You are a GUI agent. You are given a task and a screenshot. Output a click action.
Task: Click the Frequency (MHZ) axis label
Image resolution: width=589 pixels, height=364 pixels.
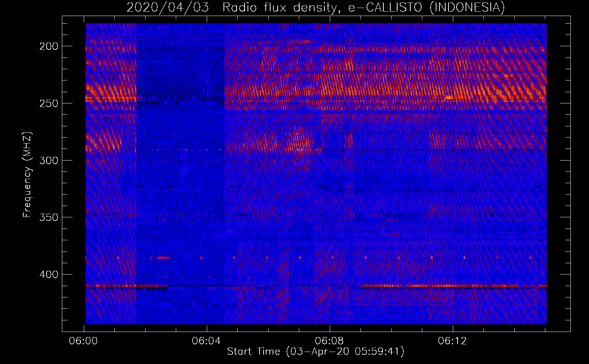point(27,174)
